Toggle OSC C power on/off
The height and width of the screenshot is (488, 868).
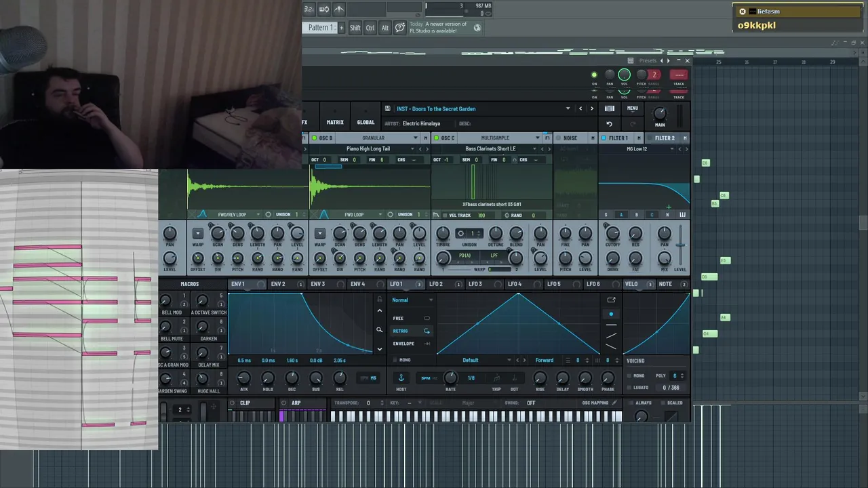(x=436, y=138)
